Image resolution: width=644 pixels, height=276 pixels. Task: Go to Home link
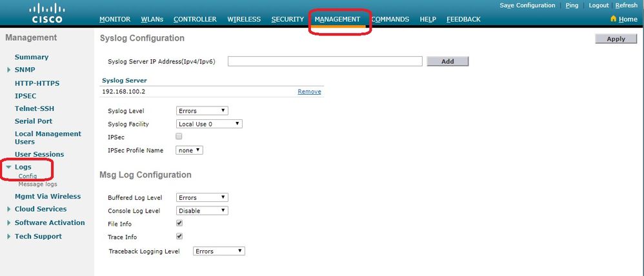(628, 19)
